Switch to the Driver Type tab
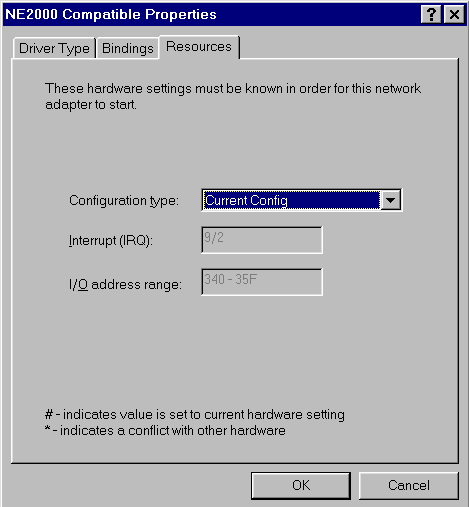Viewport: 469px width, 507px height. [54, 48]
